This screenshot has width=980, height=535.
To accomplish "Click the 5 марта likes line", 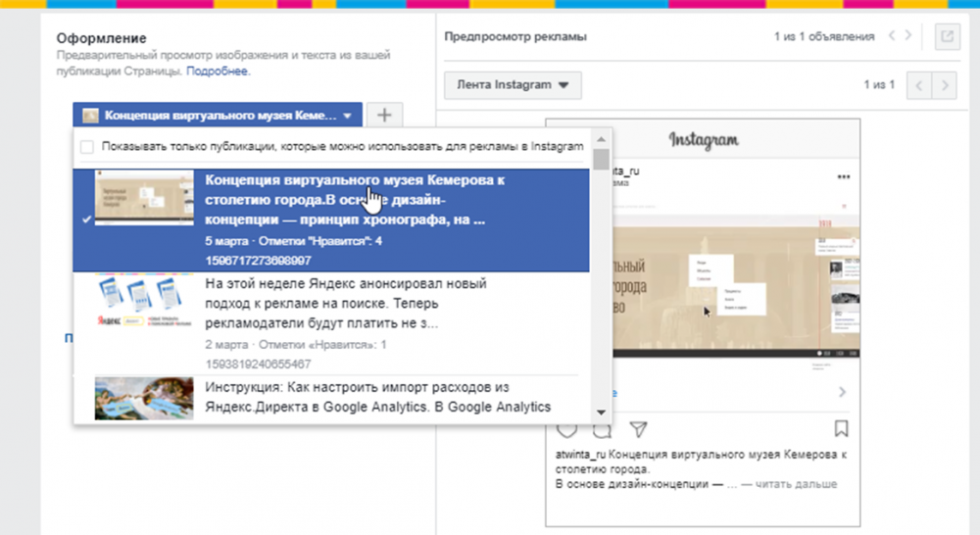I will [293, 241].
